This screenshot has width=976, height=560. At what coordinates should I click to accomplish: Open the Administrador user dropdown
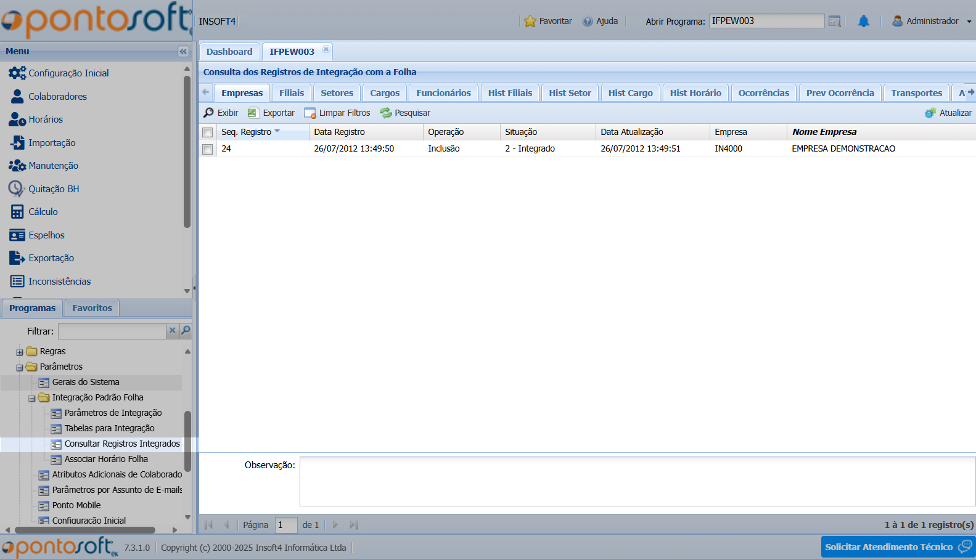pyautogui.click(x=932, y=21)
